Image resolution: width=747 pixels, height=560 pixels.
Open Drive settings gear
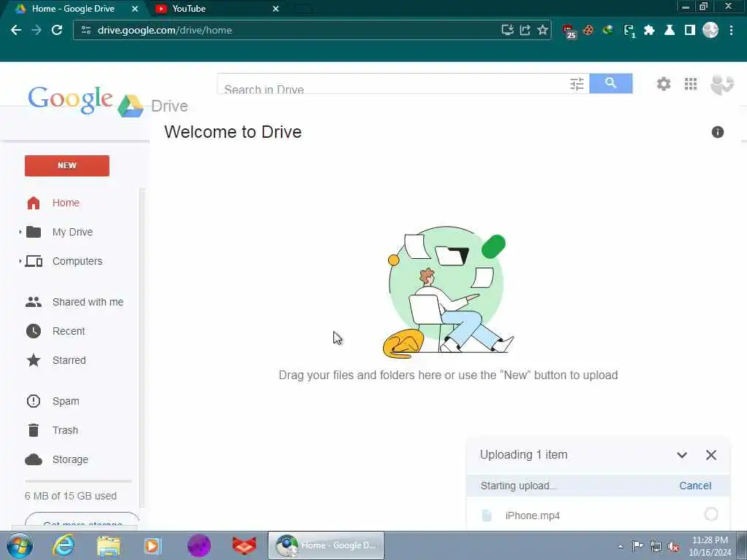pyautogui.click(x=664, y=84)
